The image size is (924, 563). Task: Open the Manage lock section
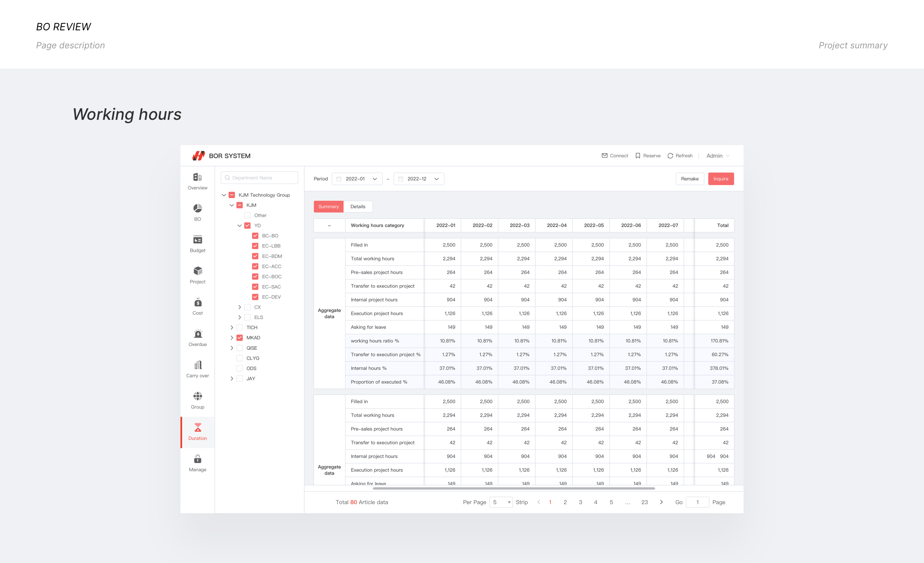(x=198, y=463)
